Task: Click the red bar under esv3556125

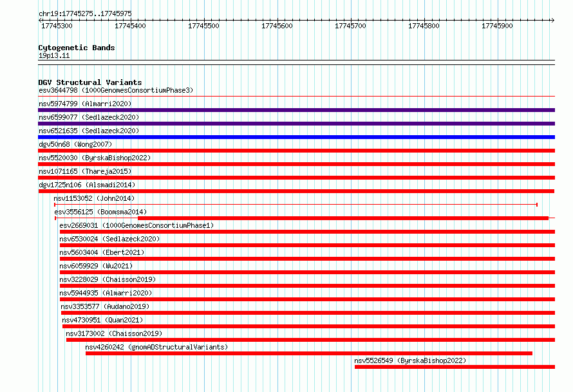Action: [343, 218]
